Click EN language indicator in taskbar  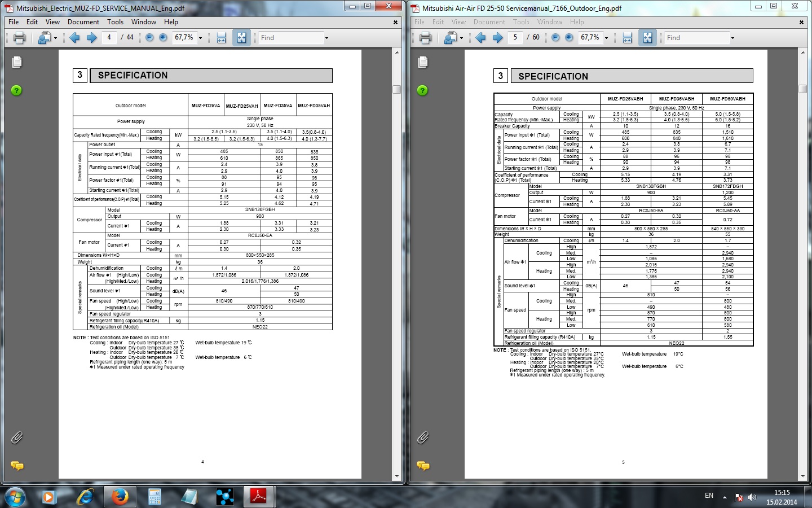pyautogui.click(x=709, y=496)
